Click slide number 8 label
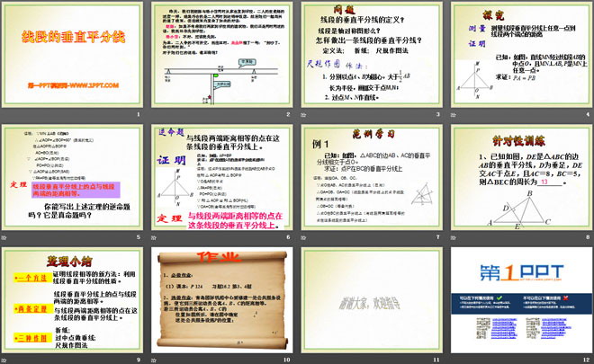The width and height of the screenshot is (594, 364). pyautogui.click(x=588, y=237)
